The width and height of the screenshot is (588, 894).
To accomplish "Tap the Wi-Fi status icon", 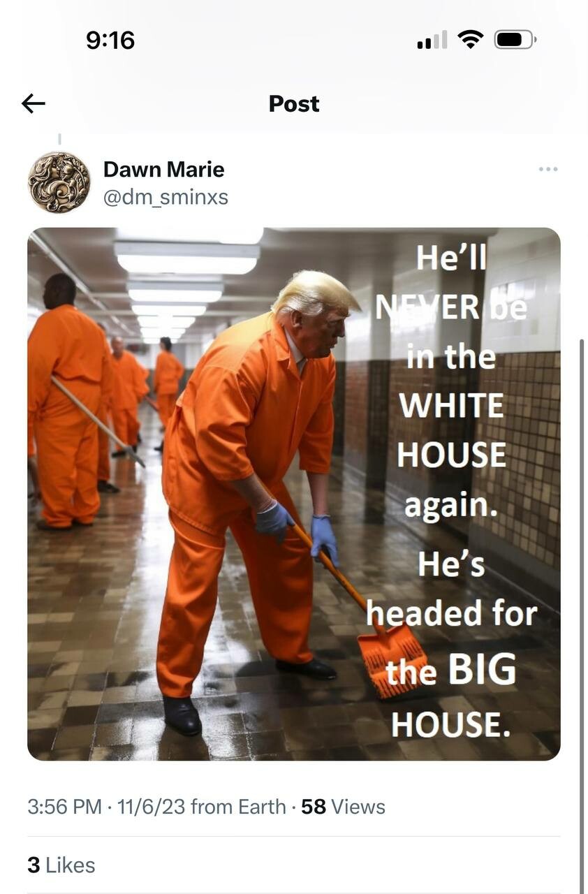I will [471, 39].
